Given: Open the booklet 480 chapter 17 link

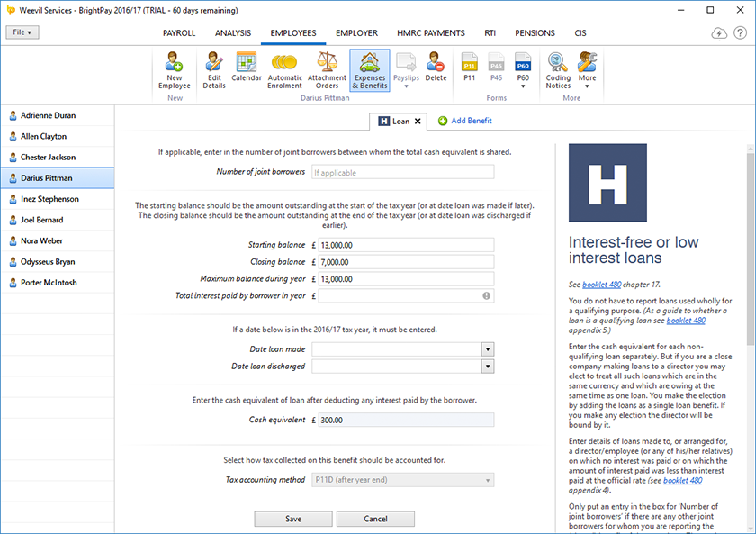Looking at the screenshot, I should 602,285.
